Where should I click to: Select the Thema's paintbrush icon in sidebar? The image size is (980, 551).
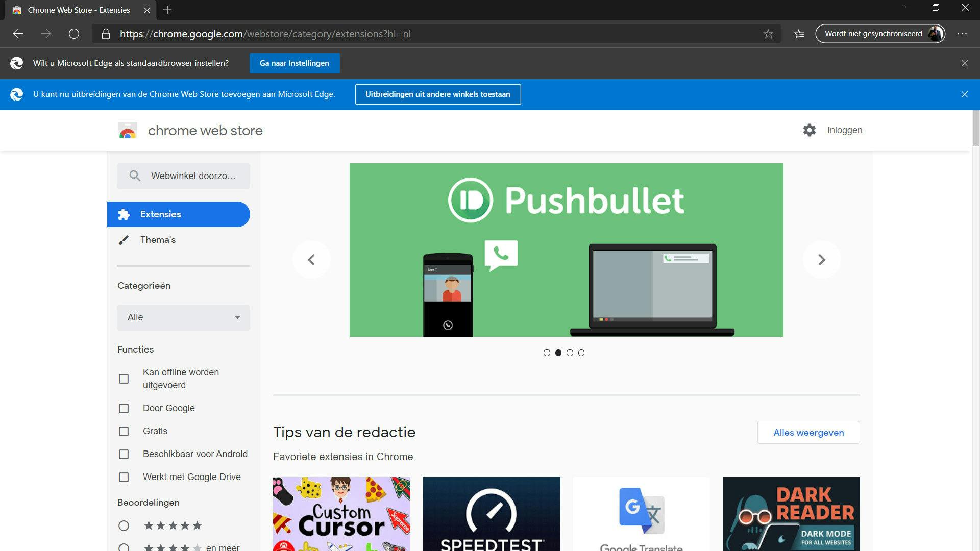click(x=124, y=240)
